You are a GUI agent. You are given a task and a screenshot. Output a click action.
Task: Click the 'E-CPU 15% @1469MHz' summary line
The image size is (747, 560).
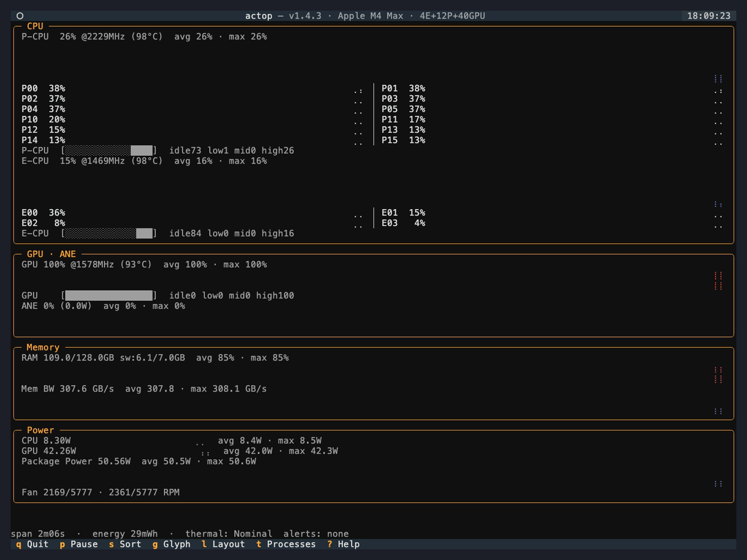[144, 161]
